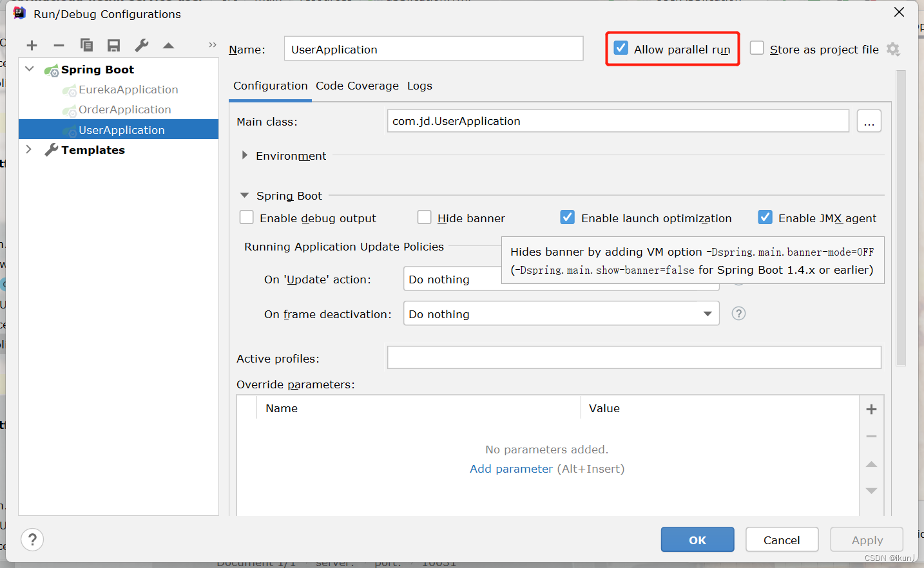Click the Main class input field
Viewport: 924px width, 568px height.
[x=618, y=120]
